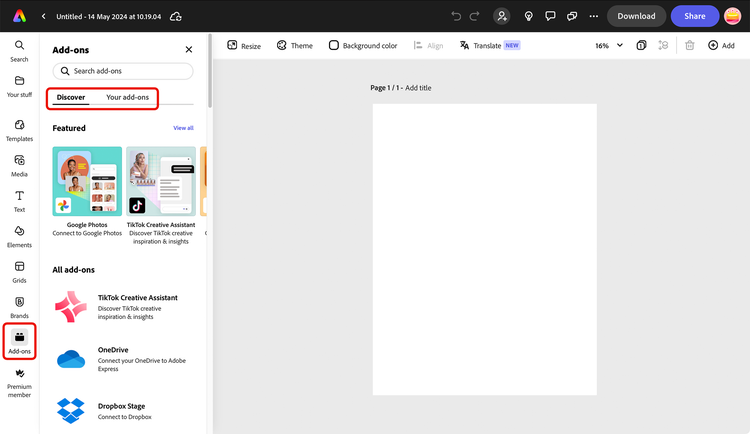Close the Add-ons panel

point(189,49)
